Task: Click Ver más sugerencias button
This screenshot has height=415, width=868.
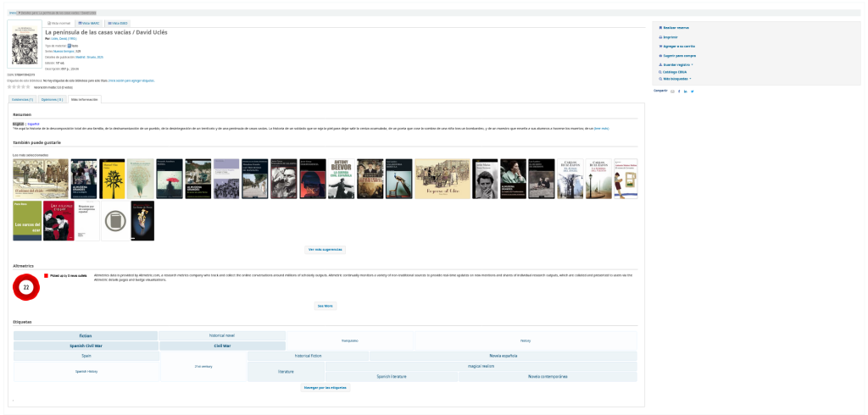Action: coord(325,250)
